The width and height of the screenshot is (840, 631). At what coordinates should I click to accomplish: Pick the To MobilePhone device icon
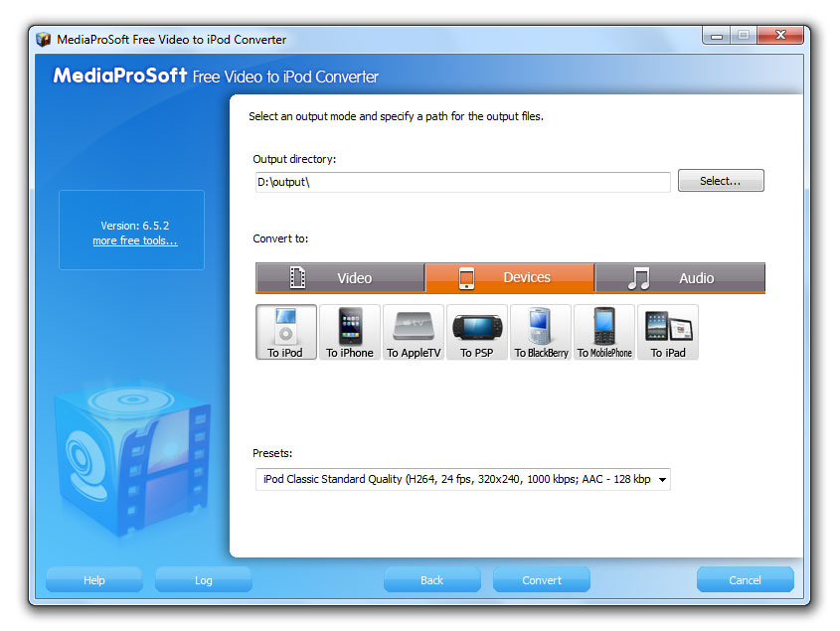tap(604, 332)
